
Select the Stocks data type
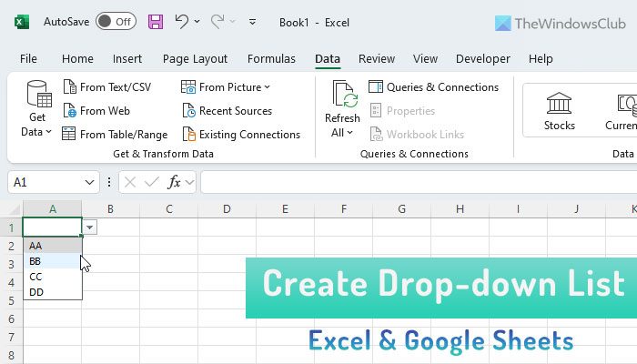tap(559, 111)
